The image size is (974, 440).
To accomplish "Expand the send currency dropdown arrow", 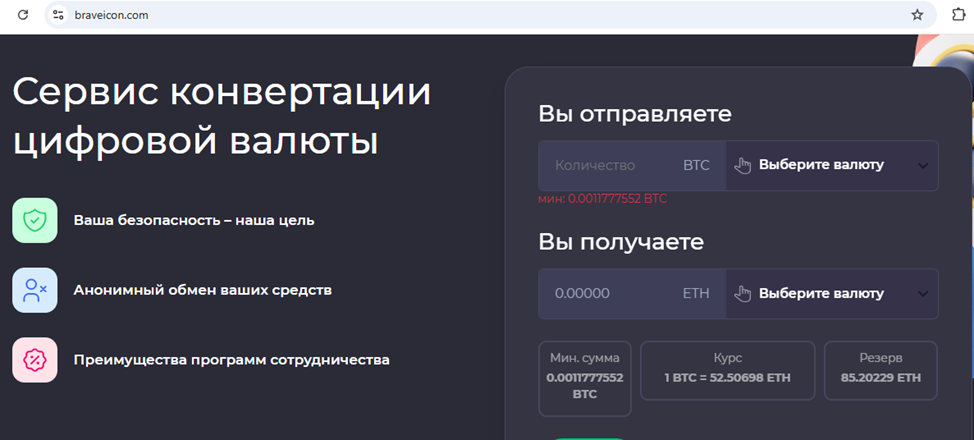I will tap(923, 165).
